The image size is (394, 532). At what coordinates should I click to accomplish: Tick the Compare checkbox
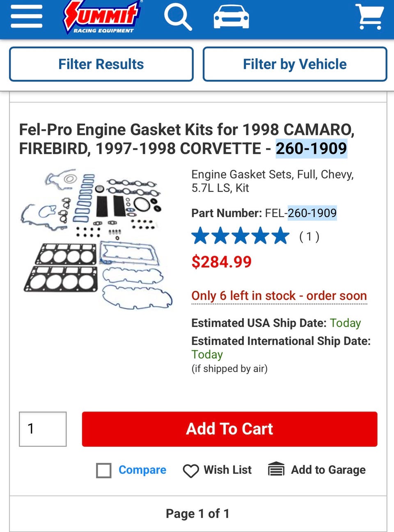(x=104, y=470)
